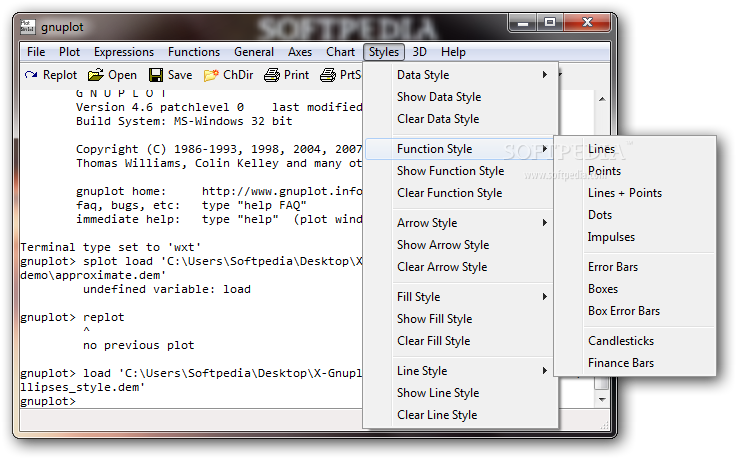Image resolution: width=737 pixels, height=459 pixels.
Task: Click the scrollbar up arrow
Action: point(602,99)
